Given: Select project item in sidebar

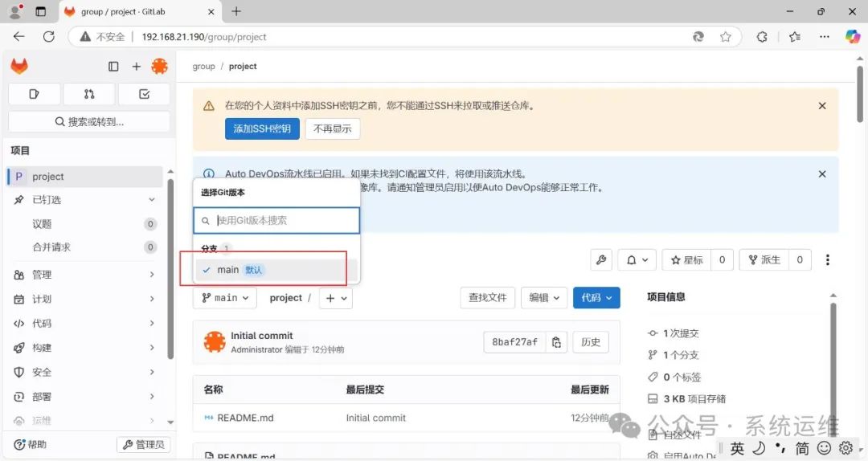Looking at the screenshot, I should point(85,177).
